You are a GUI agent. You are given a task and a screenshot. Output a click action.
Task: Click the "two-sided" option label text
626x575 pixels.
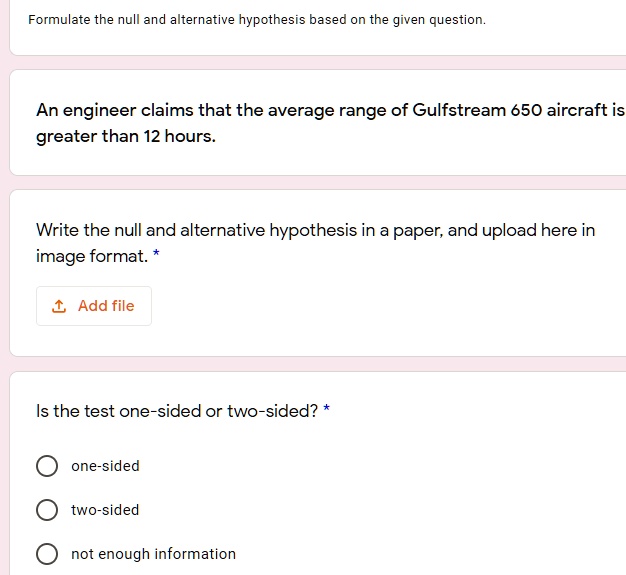point(105,510)
